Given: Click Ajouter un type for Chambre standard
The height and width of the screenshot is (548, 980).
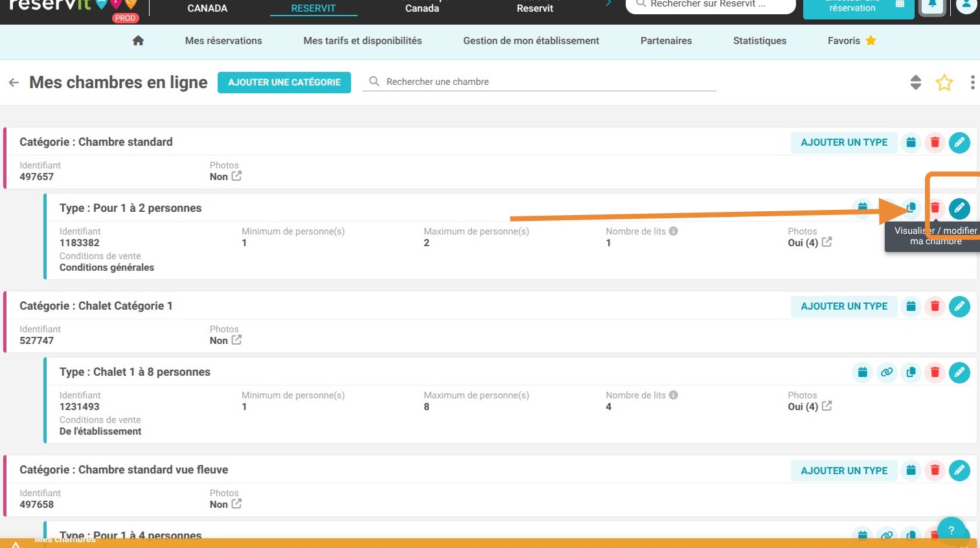Looking at the screenshot, I should point(844,143).
